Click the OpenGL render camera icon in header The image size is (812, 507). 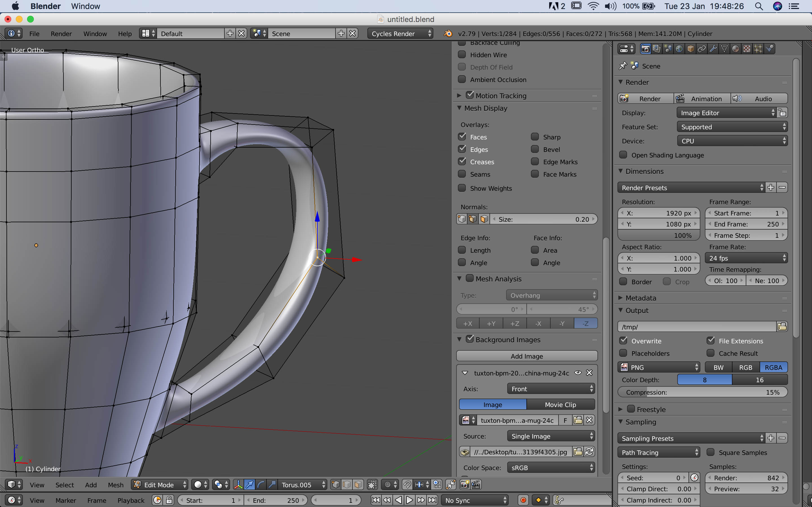pyautogui.click(x=465, y=484)
